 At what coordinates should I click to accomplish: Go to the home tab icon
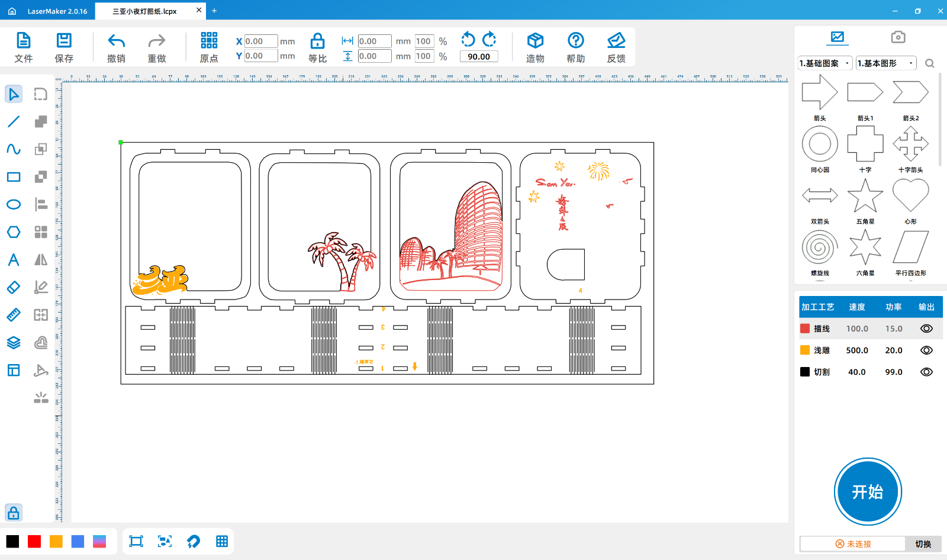pyautogui.click(x=12, y=11)
